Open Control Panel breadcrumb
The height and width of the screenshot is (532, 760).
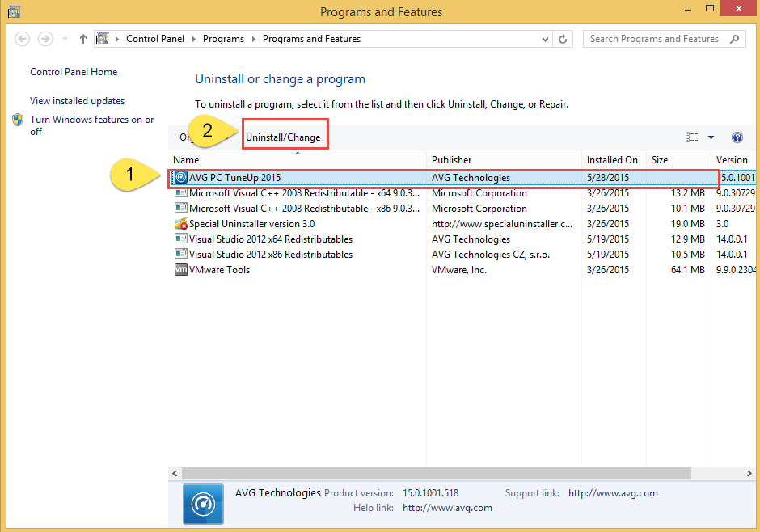[x=155, y=39]
